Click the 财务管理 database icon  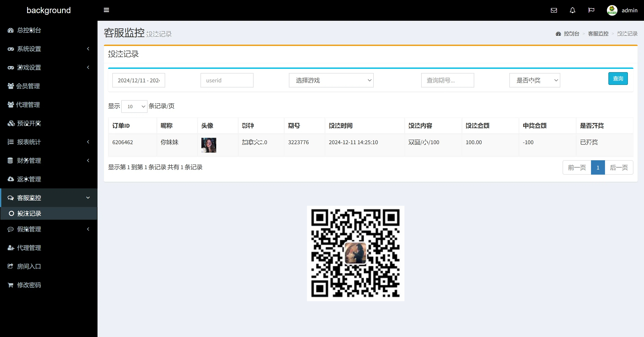pyautogui.click(x=10, y=160)
